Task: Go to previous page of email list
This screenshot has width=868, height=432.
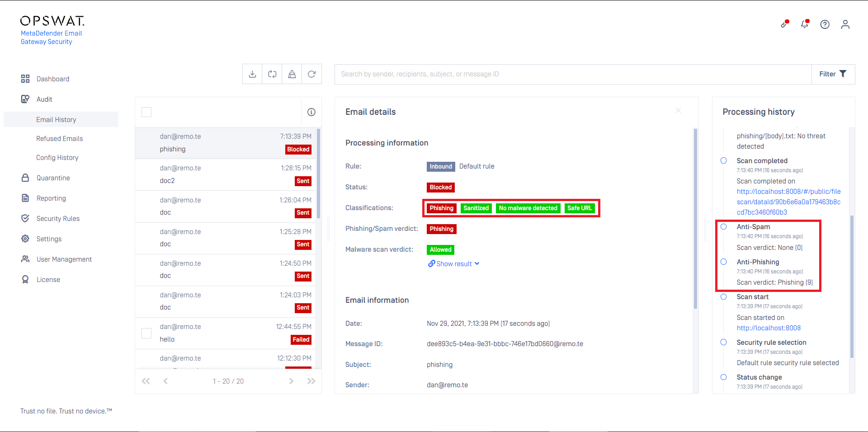Action: tap(165, 381)
